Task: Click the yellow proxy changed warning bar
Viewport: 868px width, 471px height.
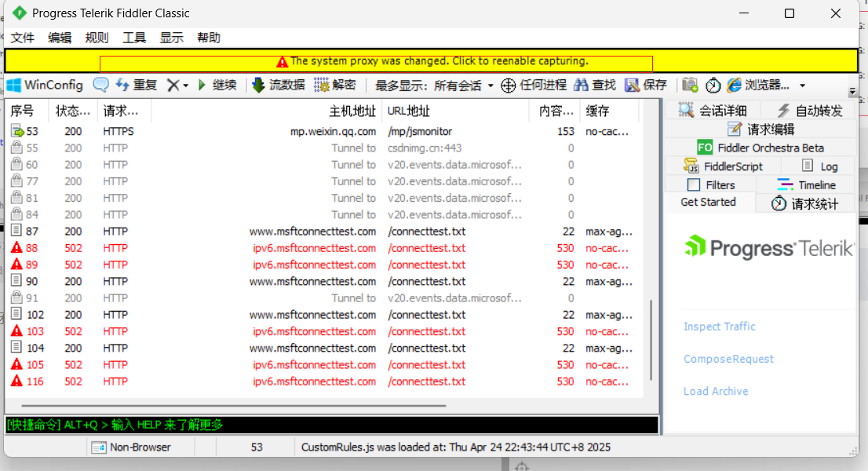Action: coord(431,61)
